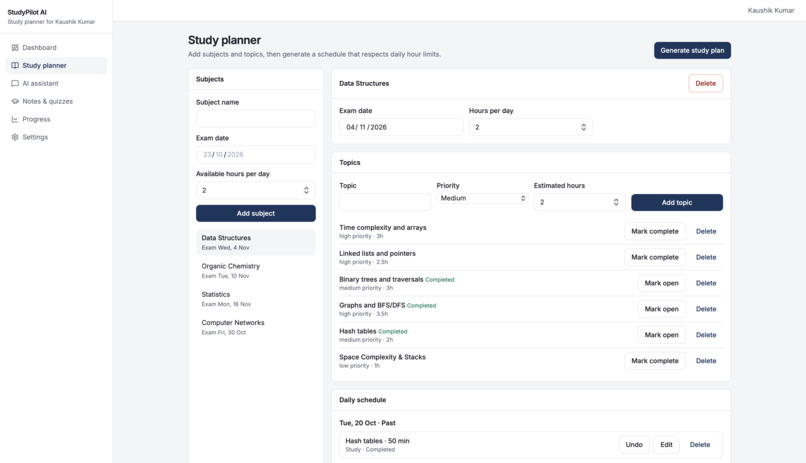This screenshot has width=806, height=463.
Task: Mark Linked lists and pointers complete
Action: coord(655,257)
